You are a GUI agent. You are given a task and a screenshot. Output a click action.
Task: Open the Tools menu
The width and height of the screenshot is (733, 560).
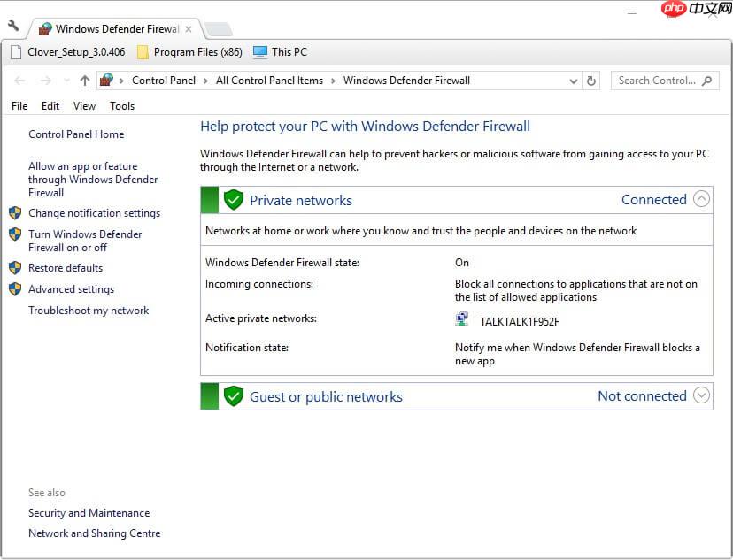[122, 106]
